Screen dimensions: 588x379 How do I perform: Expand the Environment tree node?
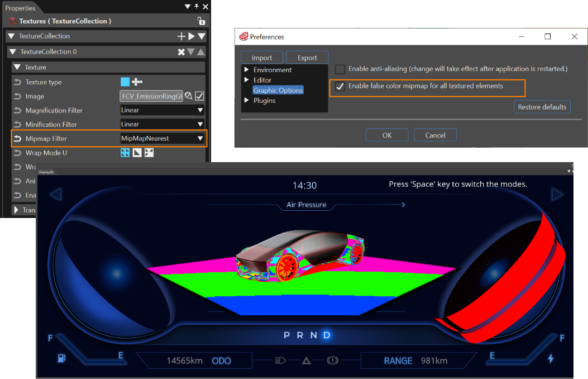point(246,69)
